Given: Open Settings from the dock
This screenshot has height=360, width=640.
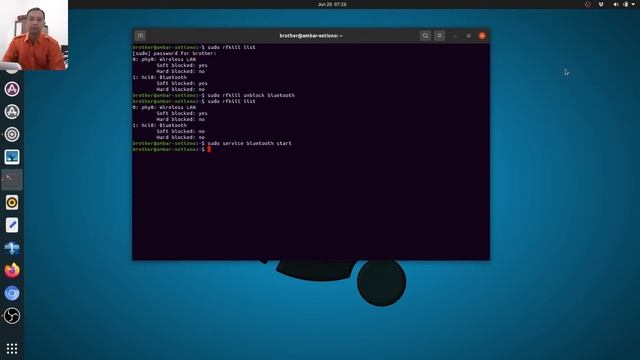Looking at the screenshot, I should point(12,134).
